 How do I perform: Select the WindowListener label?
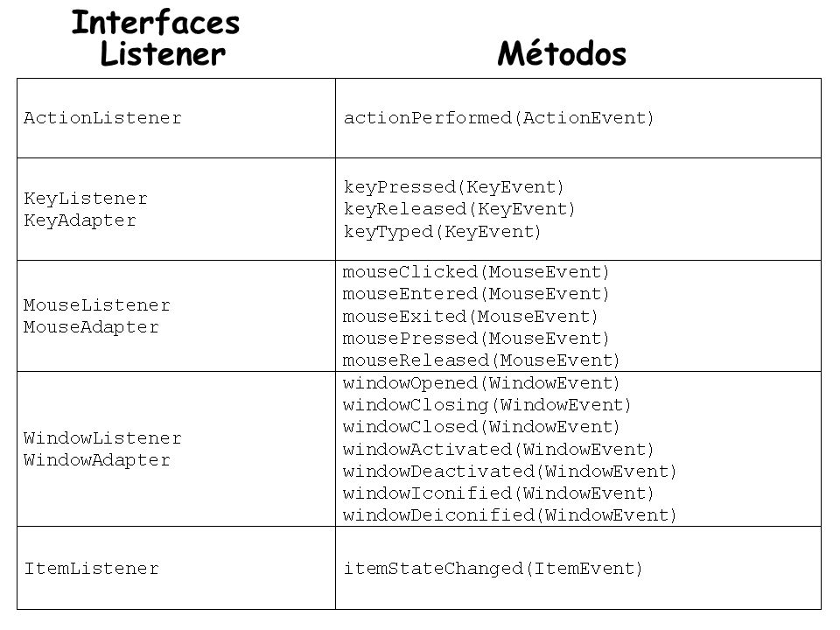[x=103, y=438]
